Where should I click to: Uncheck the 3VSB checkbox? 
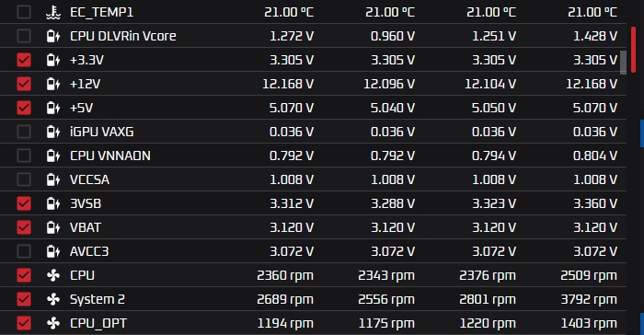pyautogui.click(x=24, y=203)
